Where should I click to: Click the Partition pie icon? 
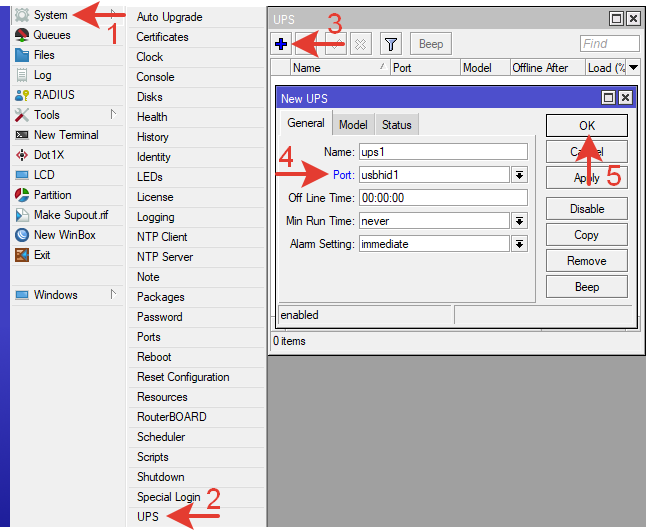22,195
